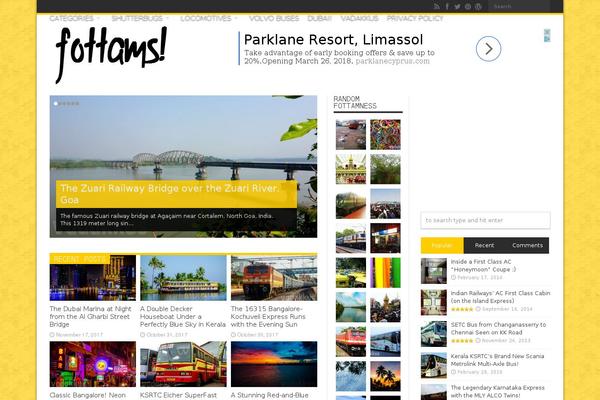
Task: Expand the SHUTTERBUGS menu
Action: [x=140, y=18]
